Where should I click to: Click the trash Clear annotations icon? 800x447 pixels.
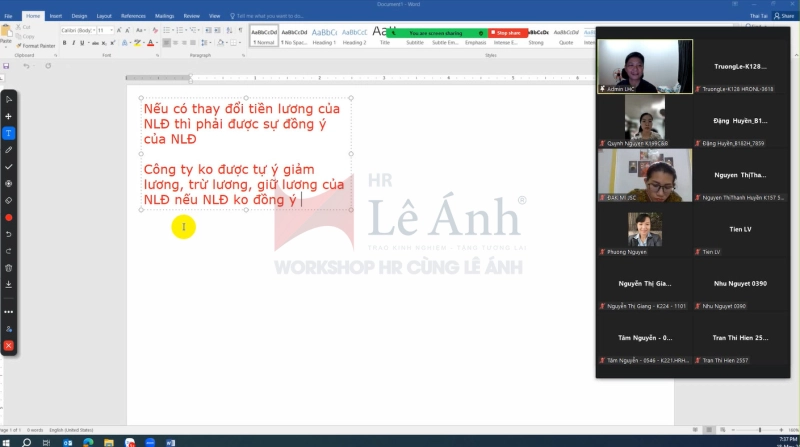[9, 268]
